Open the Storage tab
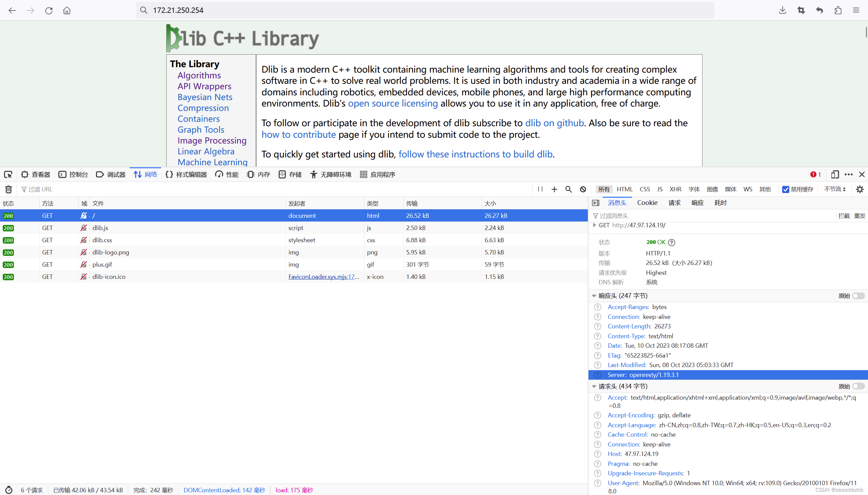868x495 pixels. click(x=290, y=174)
